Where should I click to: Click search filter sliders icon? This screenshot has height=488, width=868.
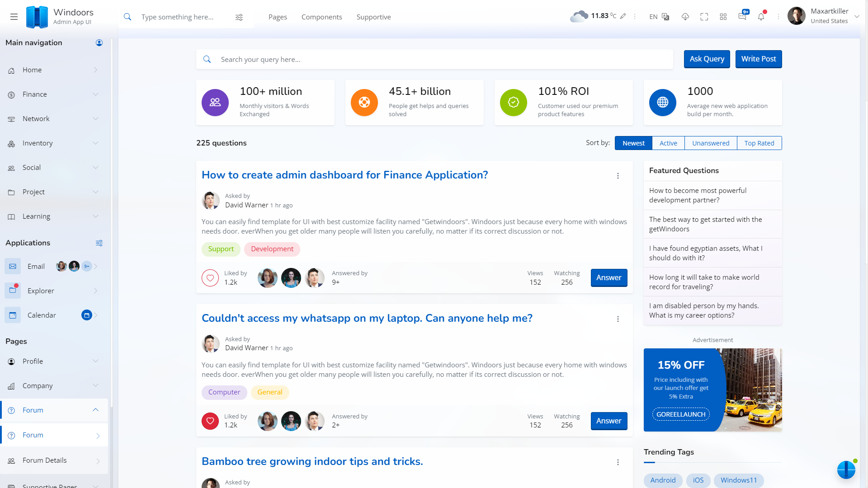coord(239,17)
